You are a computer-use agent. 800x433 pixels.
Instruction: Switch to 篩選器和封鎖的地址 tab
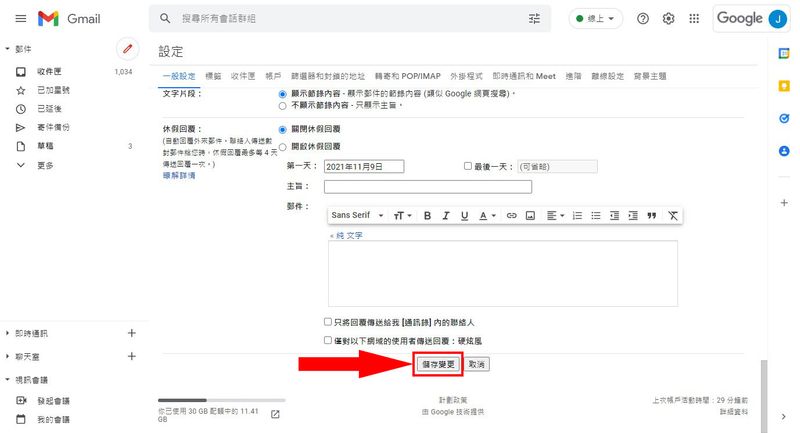328,76
